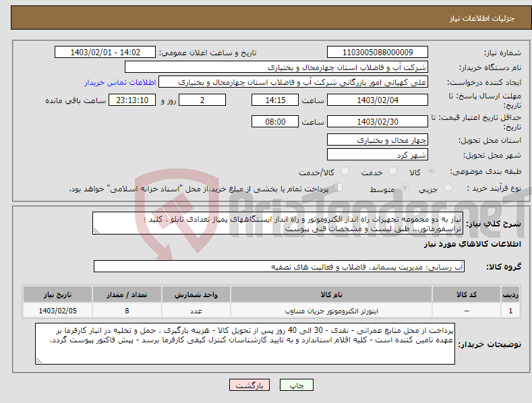Click resize handle of description textarea
532x403 pixels.
[x=96, y=230]
